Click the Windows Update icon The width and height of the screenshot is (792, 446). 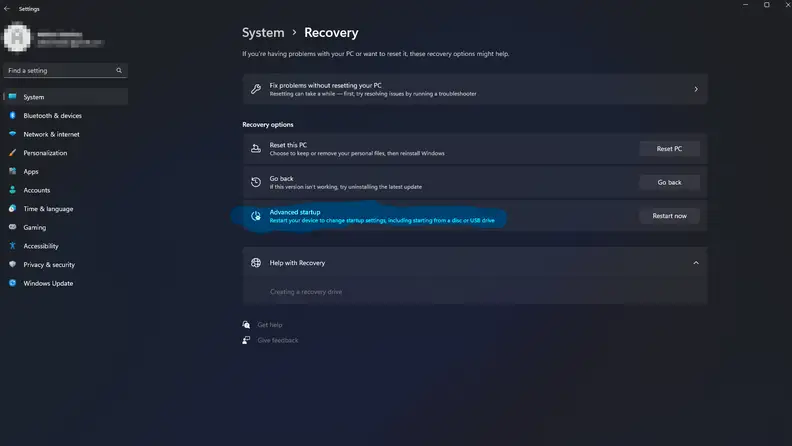click(13, 283)
